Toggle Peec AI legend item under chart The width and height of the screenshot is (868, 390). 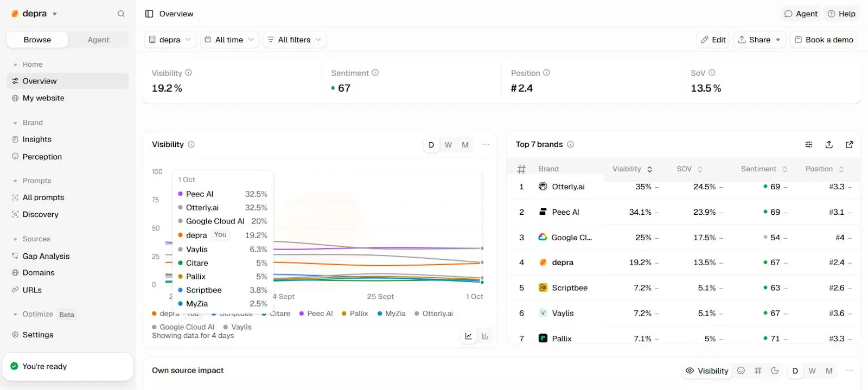pos(316,314)
